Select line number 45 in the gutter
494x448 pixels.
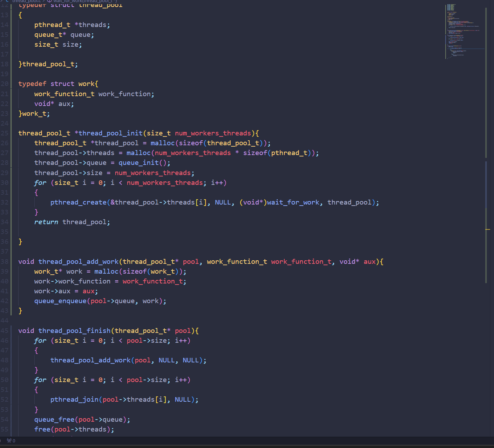pos(4,331)
